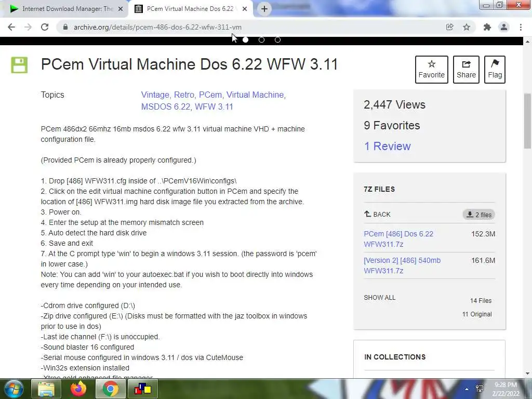Click the network tray icon
Viewport: 532px width, 399px height.
(480, 389)
